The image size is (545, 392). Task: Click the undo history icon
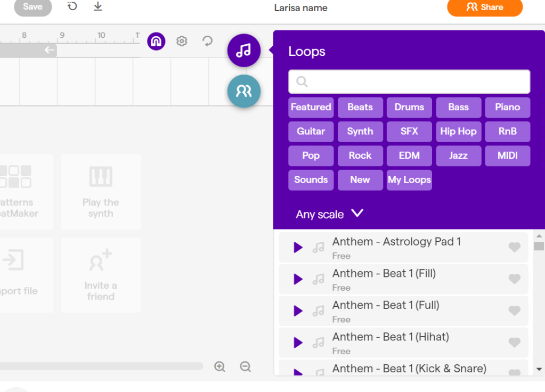72,6
